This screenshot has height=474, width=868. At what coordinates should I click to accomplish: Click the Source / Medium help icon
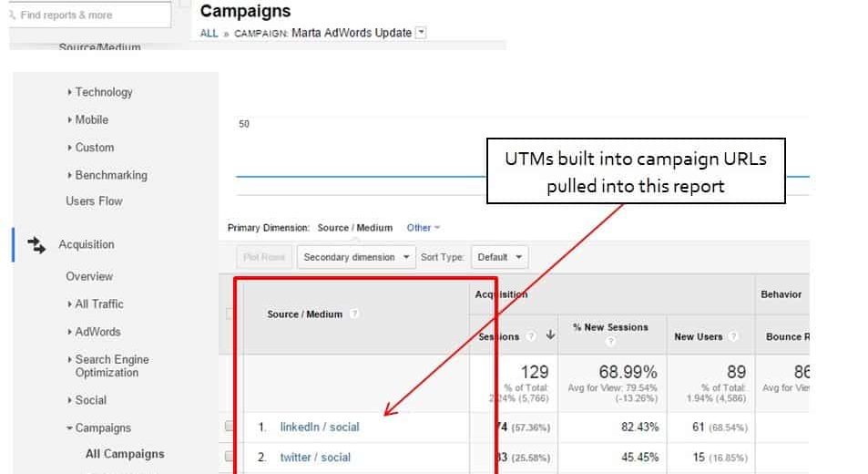tap(354, 314)
